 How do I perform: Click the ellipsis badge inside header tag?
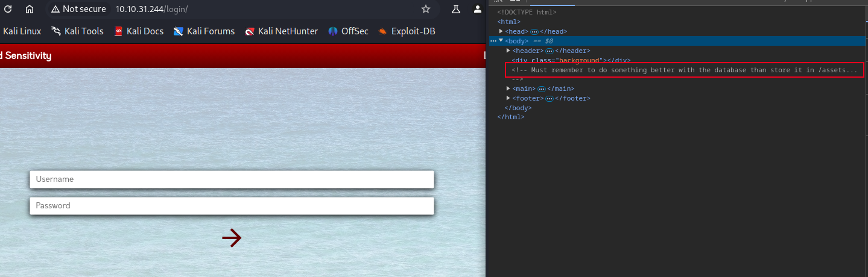tap(550, 51)
